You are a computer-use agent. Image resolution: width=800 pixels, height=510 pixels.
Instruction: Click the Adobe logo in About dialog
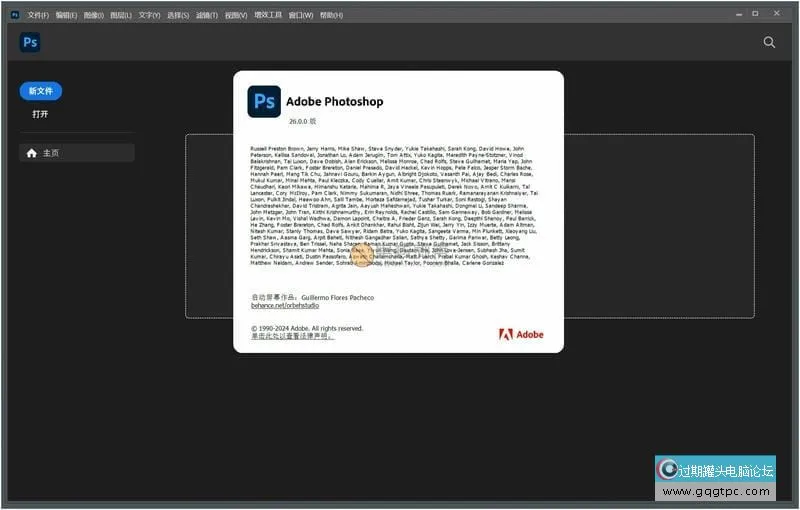(521, 334)
